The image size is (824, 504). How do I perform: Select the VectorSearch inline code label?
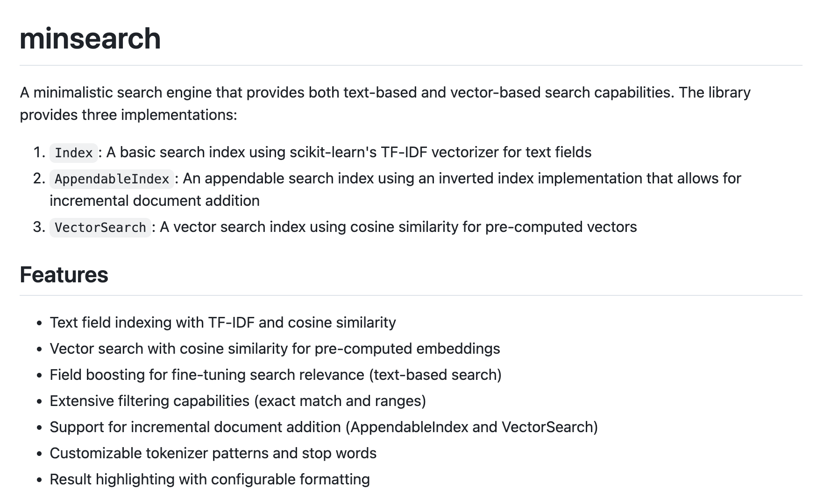[x=100, y=227]
